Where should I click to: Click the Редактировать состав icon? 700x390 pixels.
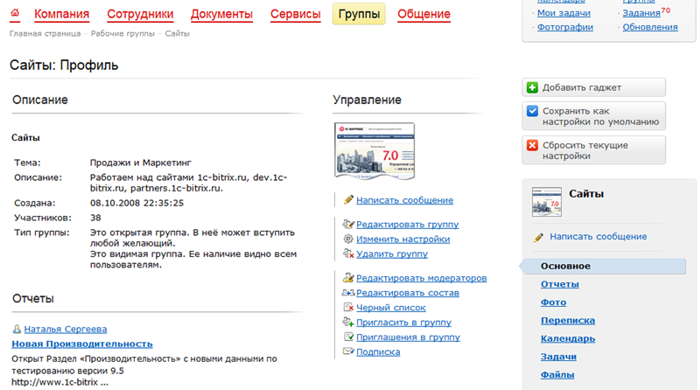click(348, 293)
